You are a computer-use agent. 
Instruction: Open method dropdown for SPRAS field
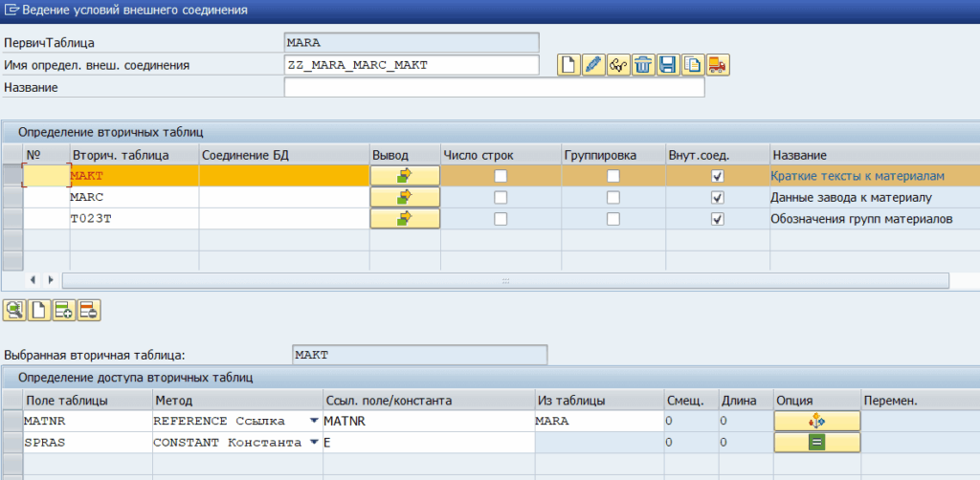[314, 443]
